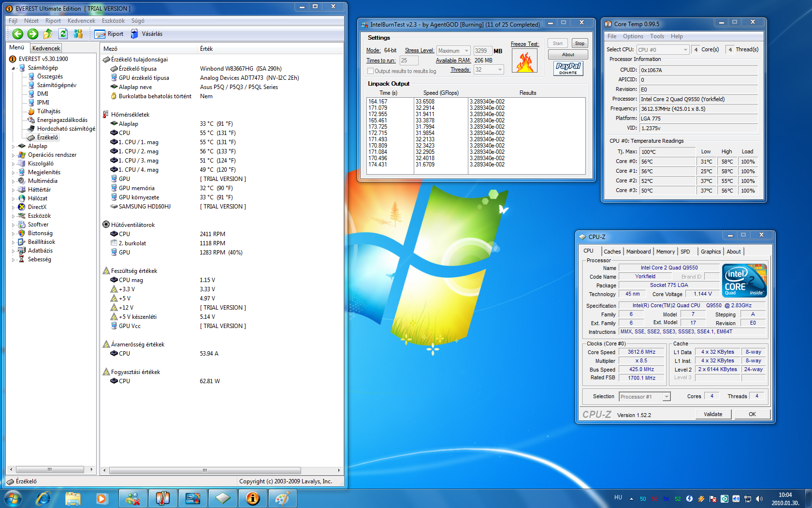Open the Options menu in Core Temp
Image resolution: width=812 pixels, height=508 pixels.
point(633,36)
